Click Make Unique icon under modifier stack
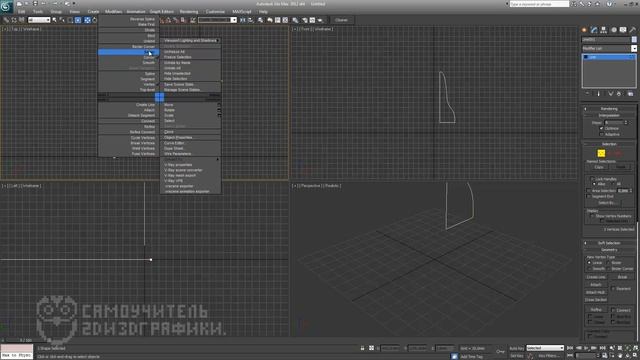Image resolution: width=640 pixels, height=360 pixels. pyautogui.click(x=611, y=94)
